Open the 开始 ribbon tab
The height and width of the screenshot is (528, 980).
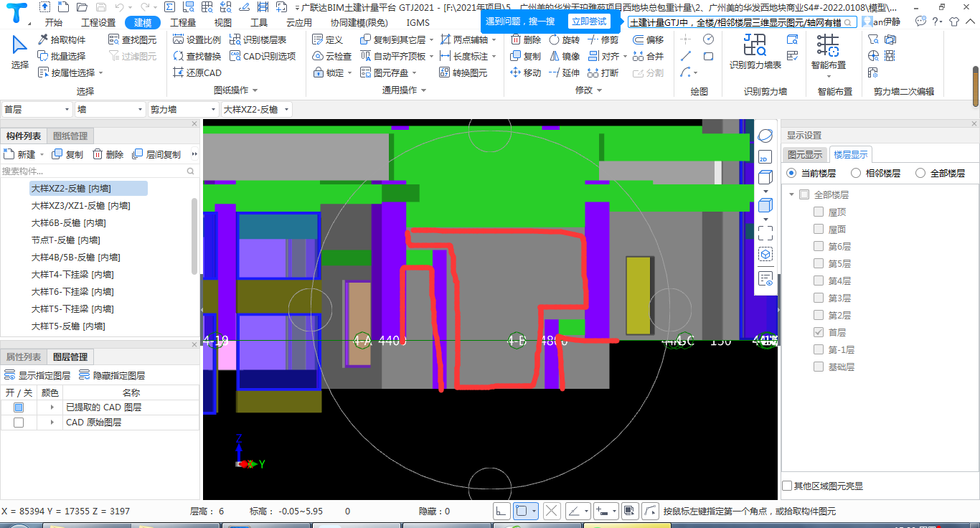pyautogui.click(x=54, y=22)
